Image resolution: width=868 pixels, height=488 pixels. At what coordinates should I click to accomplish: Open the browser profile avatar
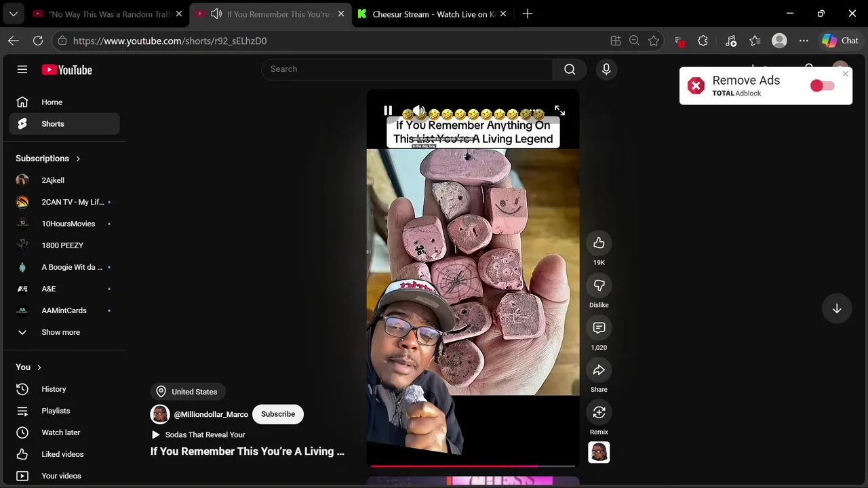point(779,41)
